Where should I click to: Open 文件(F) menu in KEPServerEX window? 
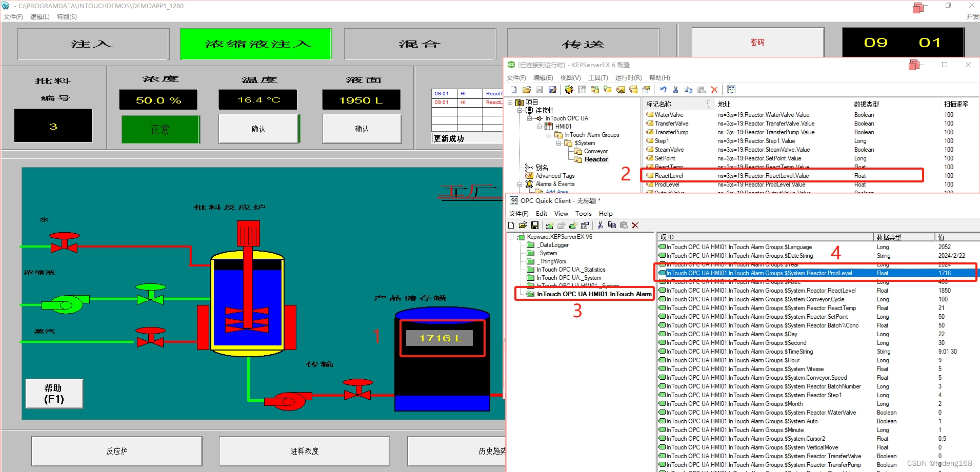[516, 78]
